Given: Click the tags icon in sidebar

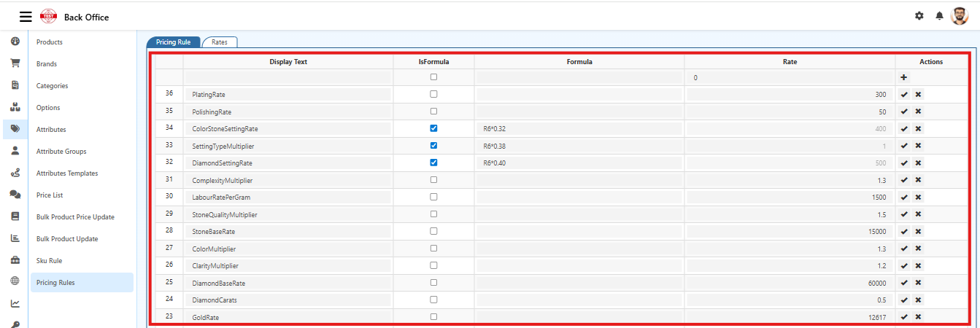Looking at the screenshot, I should tap(15, 129).
